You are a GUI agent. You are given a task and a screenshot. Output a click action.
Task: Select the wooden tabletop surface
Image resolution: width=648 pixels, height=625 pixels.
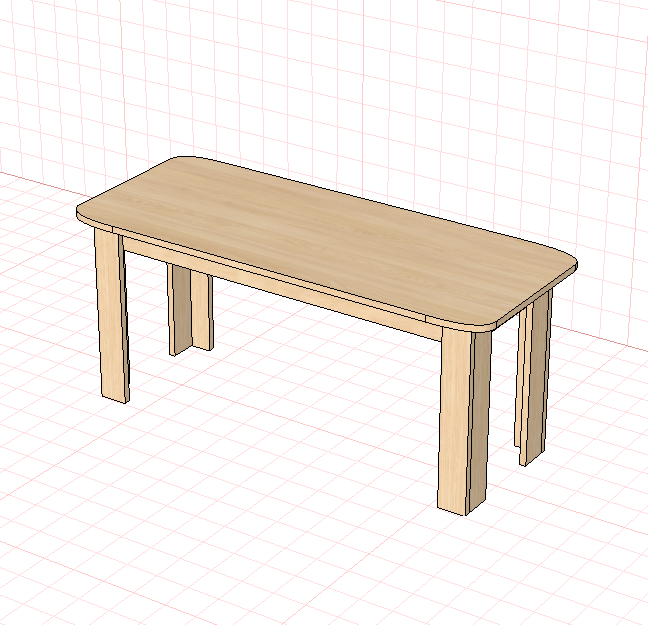pyautogui.click(x=326, y=243)
